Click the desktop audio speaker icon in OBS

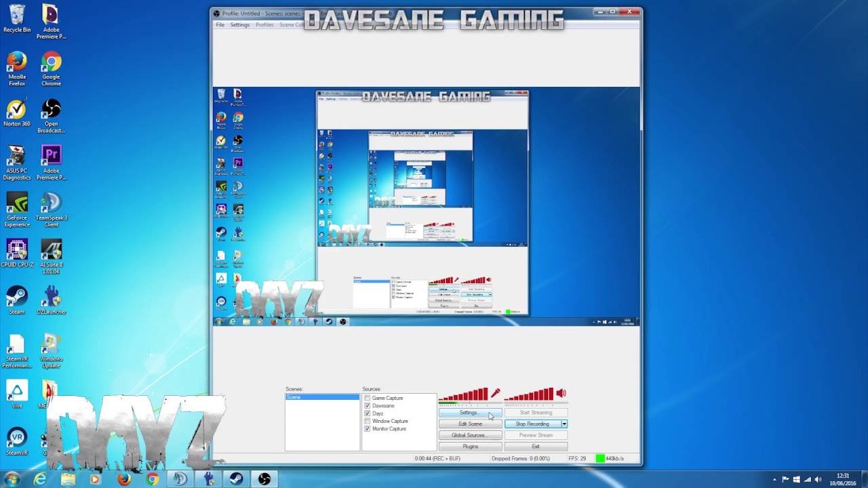(561, 393)
